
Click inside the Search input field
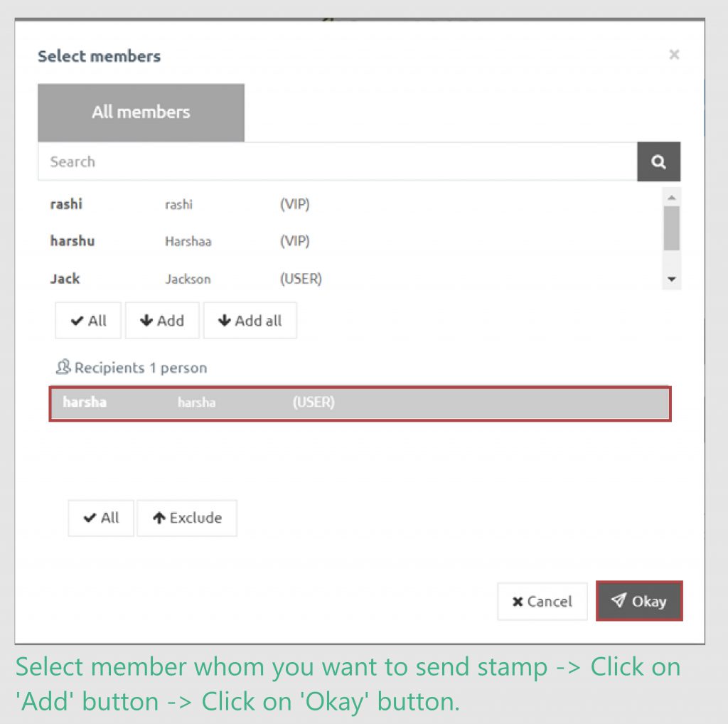point(284,161)
